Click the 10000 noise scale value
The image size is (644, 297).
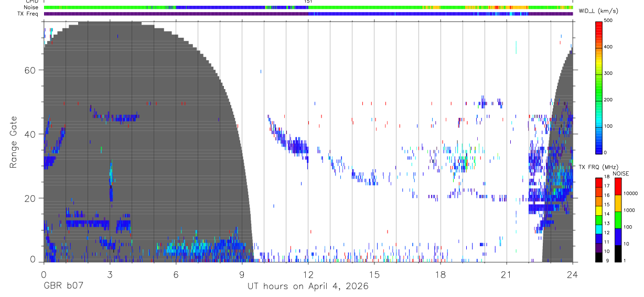click(630, 193)
